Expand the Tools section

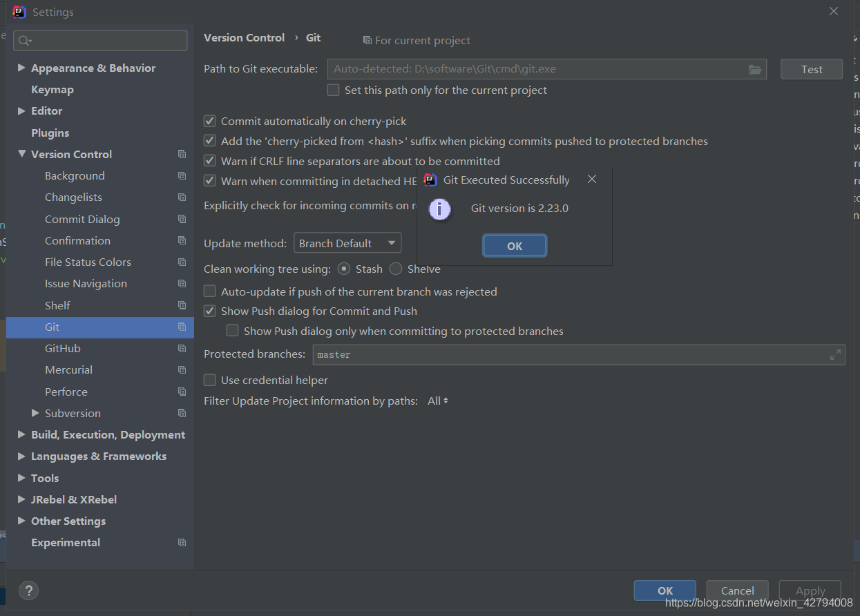coord(21,478)
